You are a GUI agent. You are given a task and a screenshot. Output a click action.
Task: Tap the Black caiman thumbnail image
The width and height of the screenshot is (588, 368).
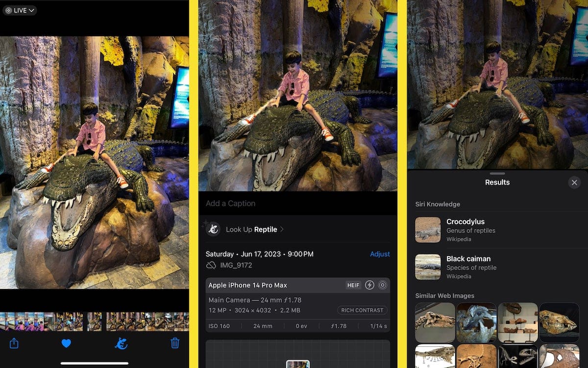coord(428,267)
